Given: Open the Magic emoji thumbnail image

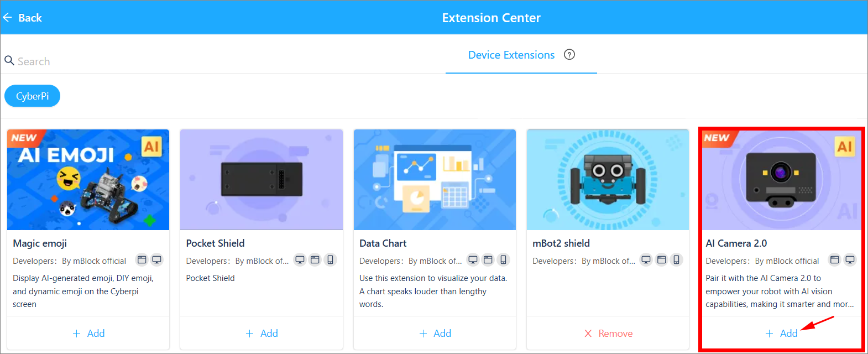Looking at the screenshot, I should pyautogui.click(x=88, y=180).
